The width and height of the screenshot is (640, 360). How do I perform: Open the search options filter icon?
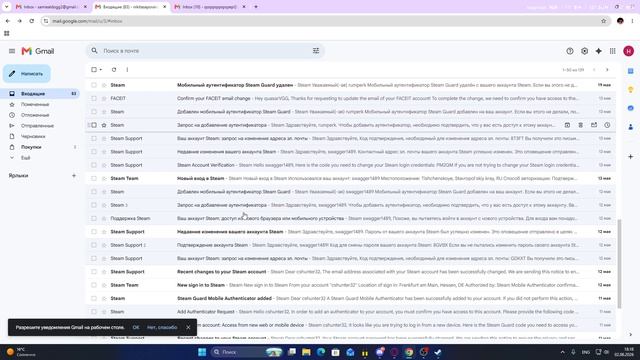pyautogui.click(x=316, y=51)
